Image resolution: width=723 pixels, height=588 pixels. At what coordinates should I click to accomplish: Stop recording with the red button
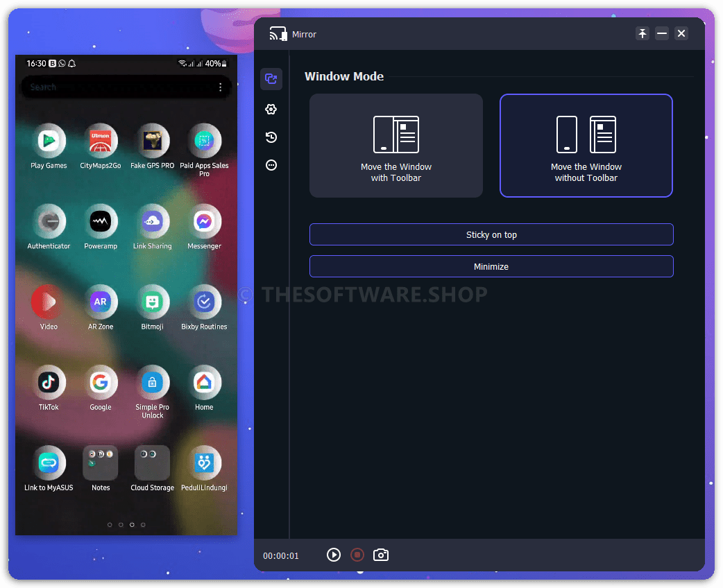coord(357,555)
